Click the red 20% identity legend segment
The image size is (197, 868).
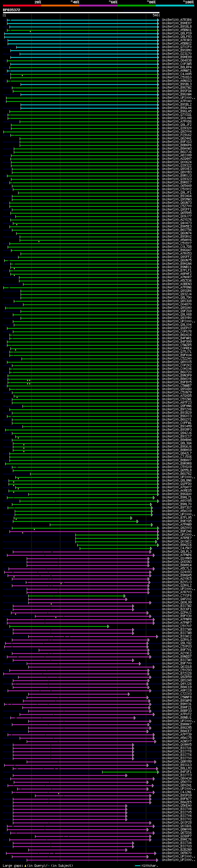click(x=22, y=6)
